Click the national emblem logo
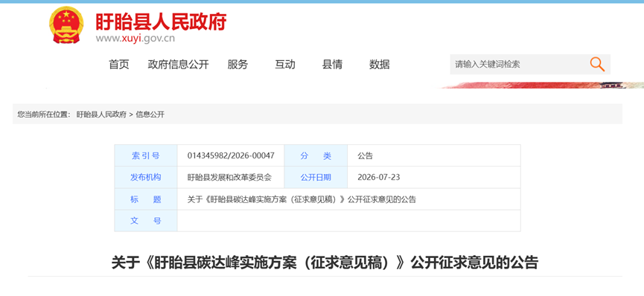644x296 pixels. [x=66, y=25]
